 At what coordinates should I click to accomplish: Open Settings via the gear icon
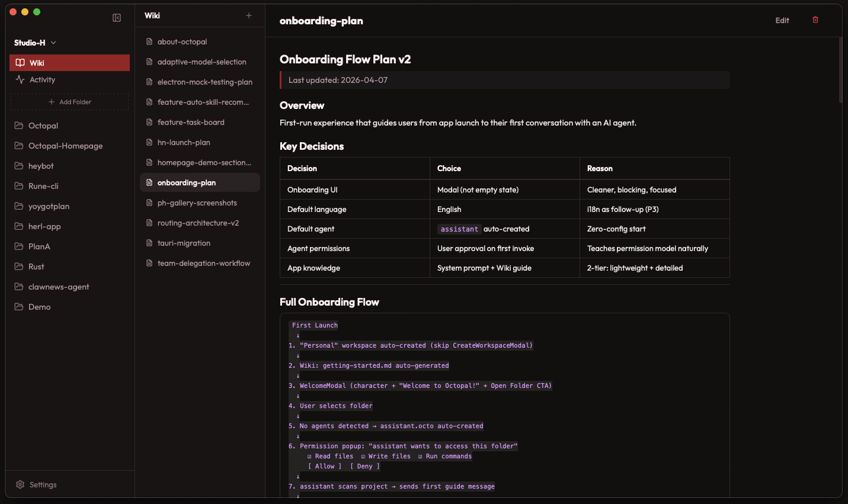[20, 484]
